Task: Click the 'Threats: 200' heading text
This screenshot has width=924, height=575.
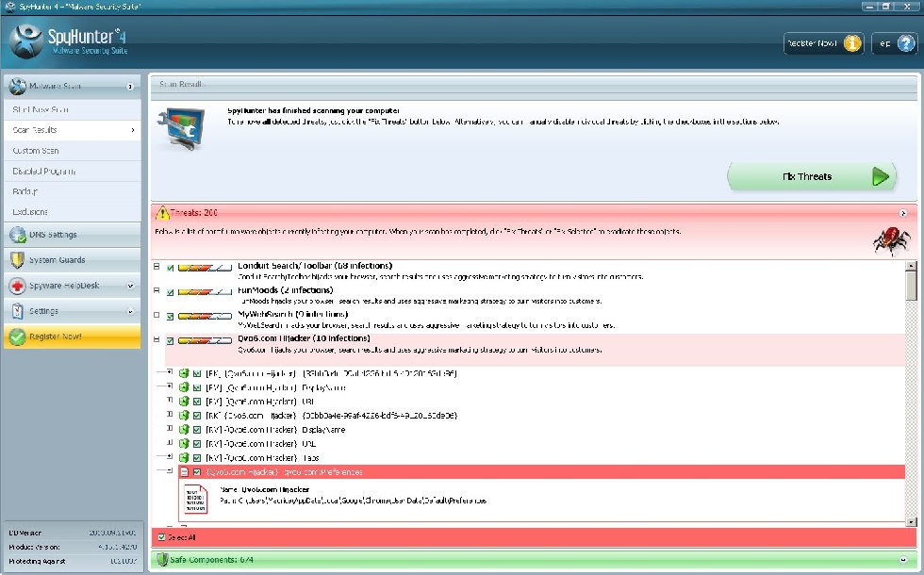Action: tap(194, 213)
